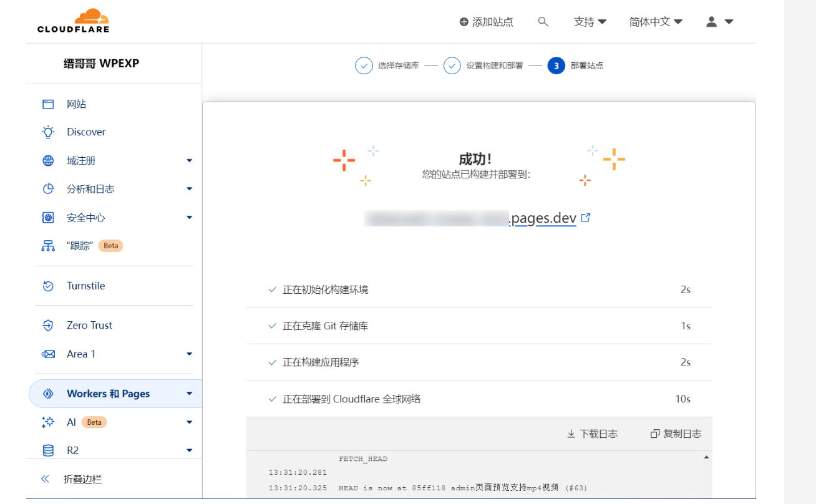Click the R2 database icon
This screenshot has width=816, height=504.
48,450
